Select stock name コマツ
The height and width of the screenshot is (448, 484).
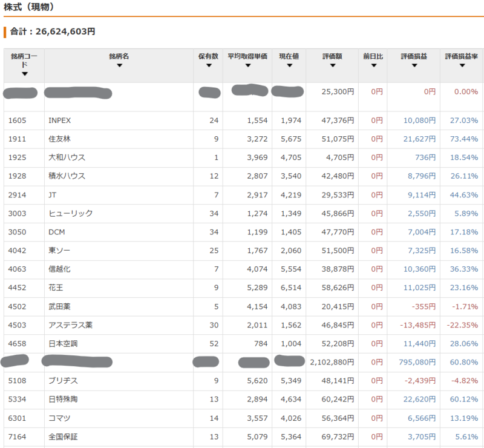tap(59, 418)
